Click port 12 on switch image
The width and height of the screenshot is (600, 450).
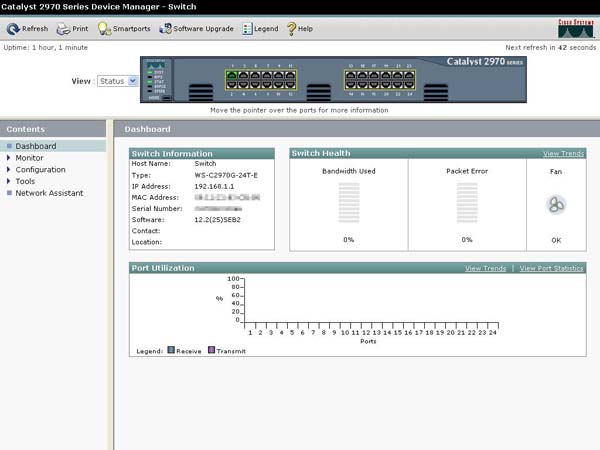pos(290,84)
